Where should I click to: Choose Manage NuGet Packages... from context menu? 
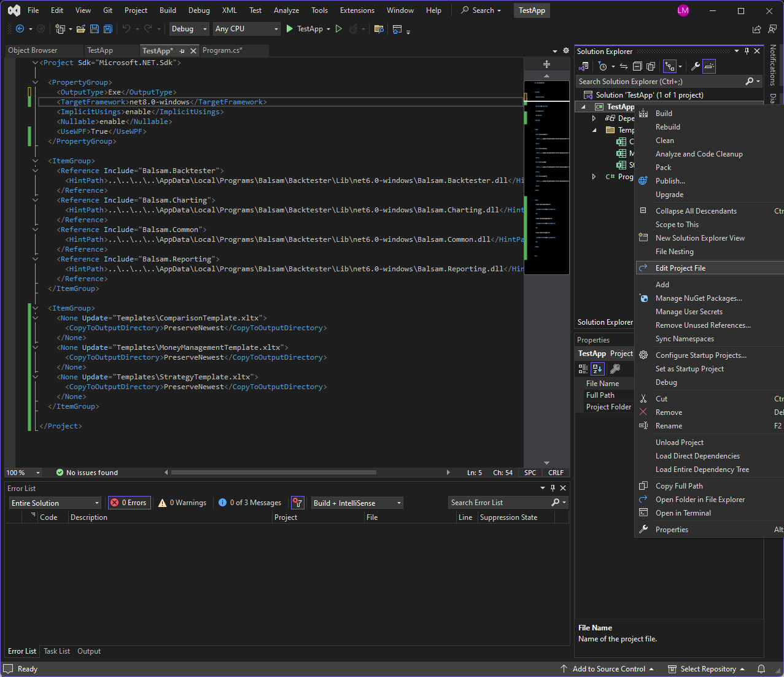[699, 298]
